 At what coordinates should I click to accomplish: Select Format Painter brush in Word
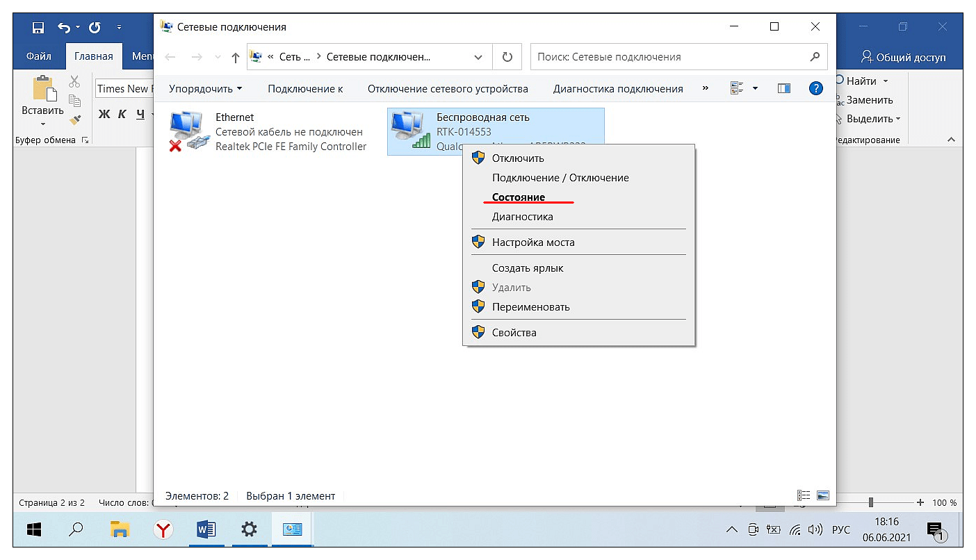coord(74,120)
